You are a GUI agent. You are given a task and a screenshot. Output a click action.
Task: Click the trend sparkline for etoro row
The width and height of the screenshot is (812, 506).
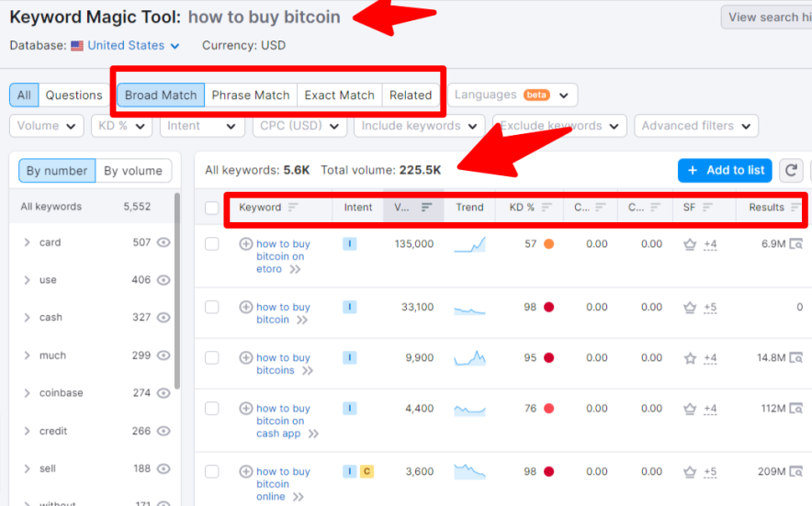point(469,244)
